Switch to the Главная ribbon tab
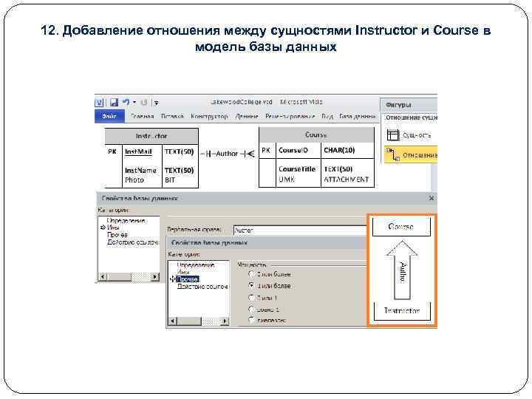The height and width of the screenshot is (399, 532). [x=142, y=117]
